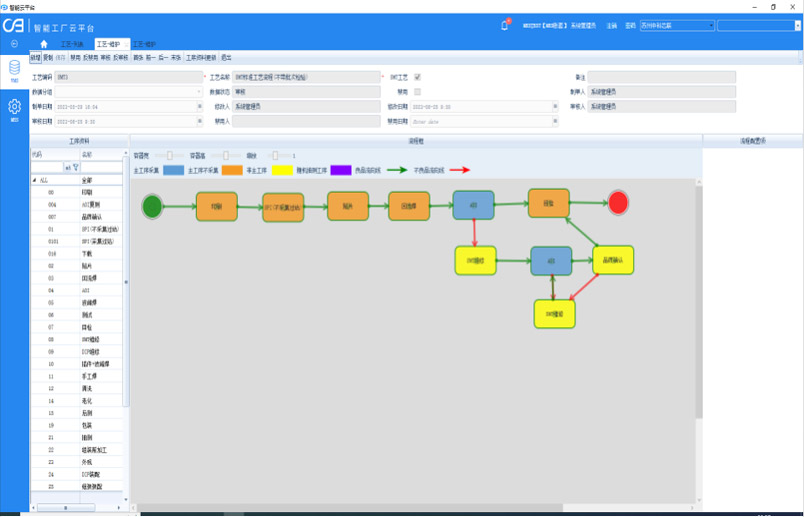Collapse sidebar using the circular arrow icon

tap(14, 44)
